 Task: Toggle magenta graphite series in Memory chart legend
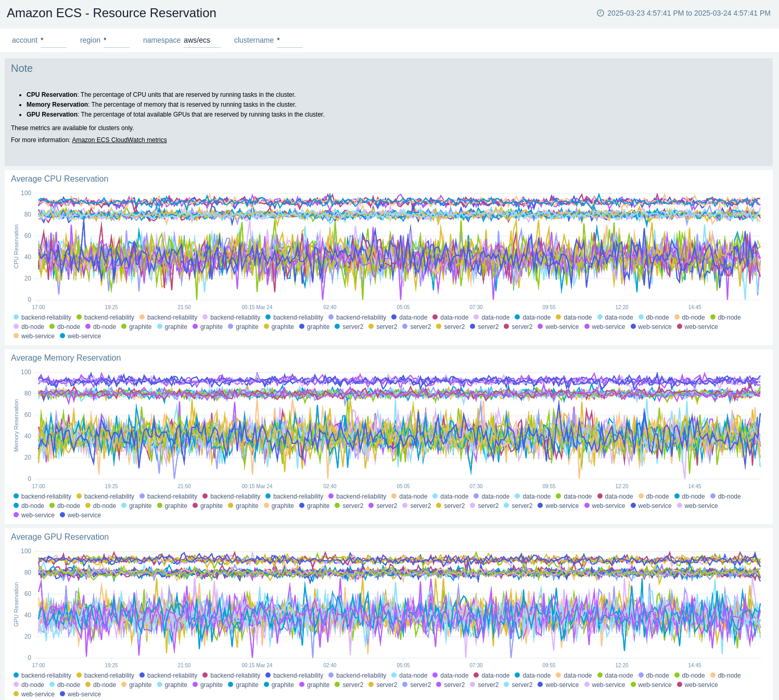point(207,506)
